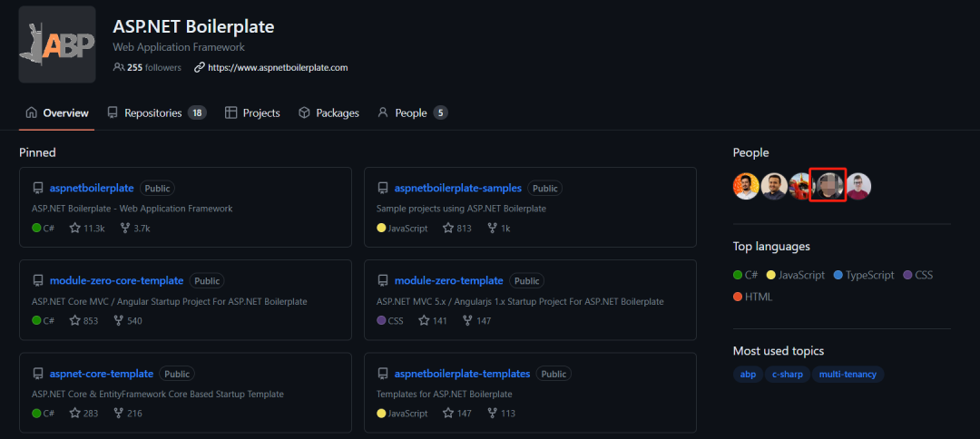Click the fork icon showing 540 forks

tap(119, 320)
